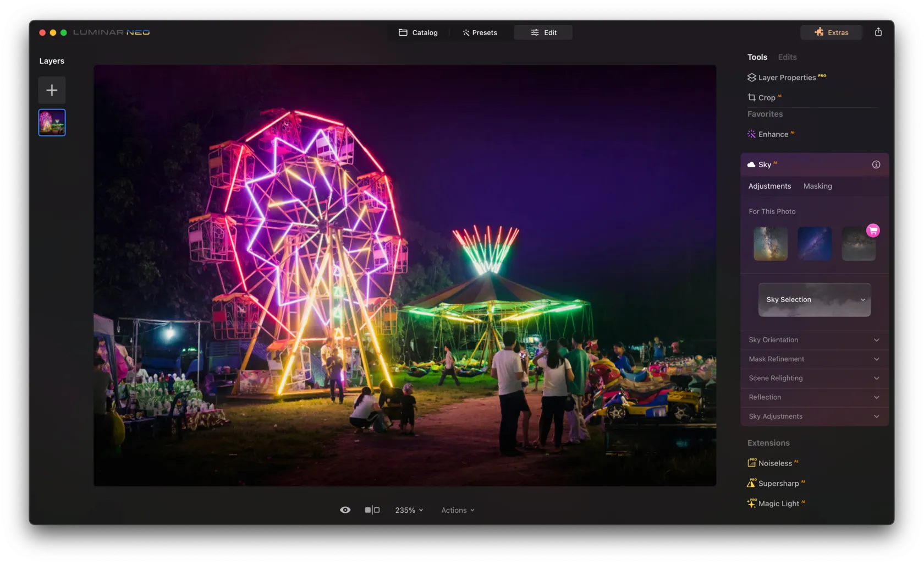This screenshot has height=564, width=924.
Task: Toggle the eye preview visibility icon
Action: pos(345,510)
